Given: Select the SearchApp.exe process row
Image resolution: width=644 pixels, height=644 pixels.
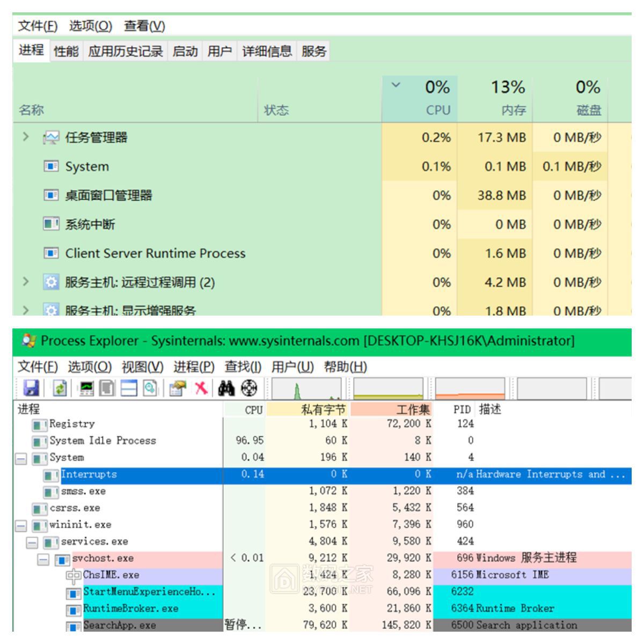Looking at the screenshot, I should pyautogui.click(x=322, y=625).
